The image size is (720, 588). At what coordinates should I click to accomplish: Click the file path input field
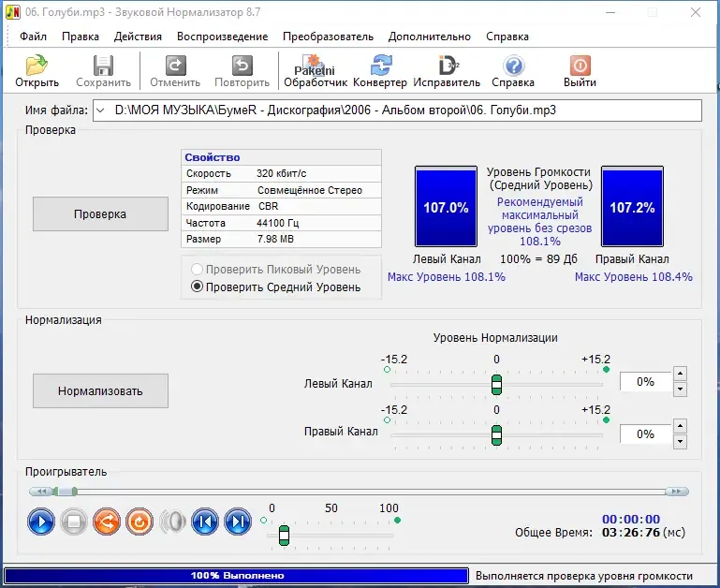coord(397,110)
